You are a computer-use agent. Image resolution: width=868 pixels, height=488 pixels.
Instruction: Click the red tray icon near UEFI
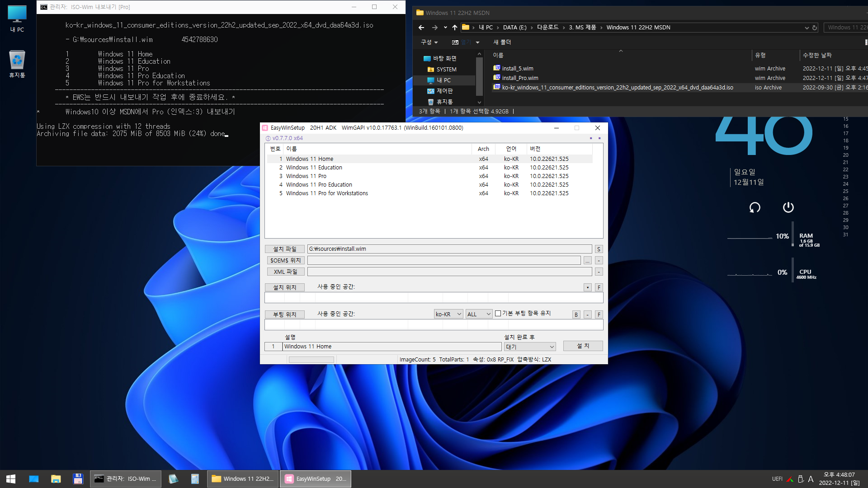coord(790,479)
